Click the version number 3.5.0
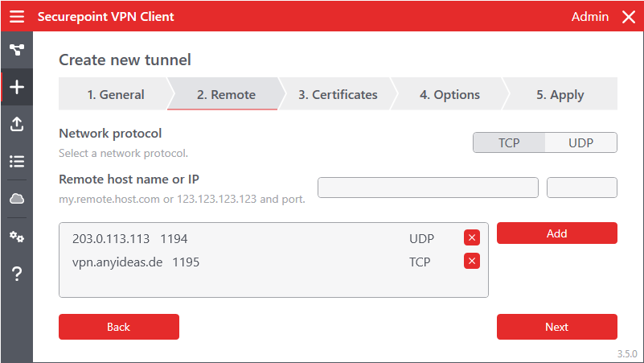The image size is (644, 363). (627, 354)
